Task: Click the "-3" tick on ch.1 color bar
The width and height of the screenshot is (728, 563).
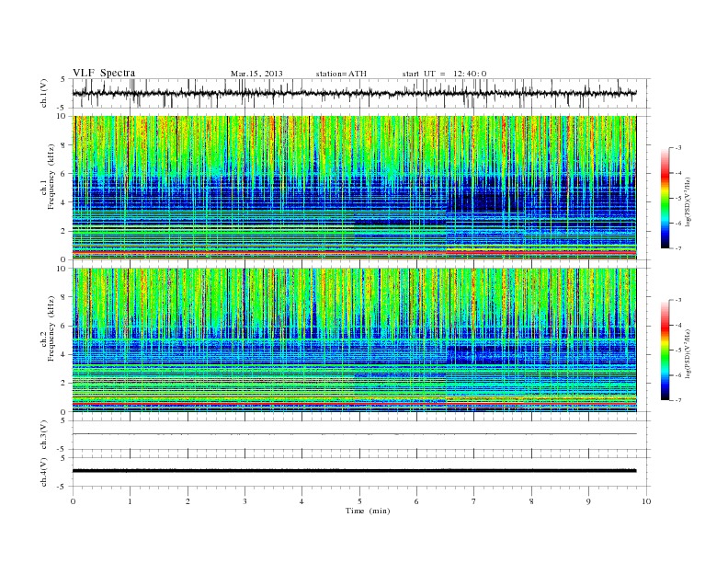Action: tap(677, 148)
